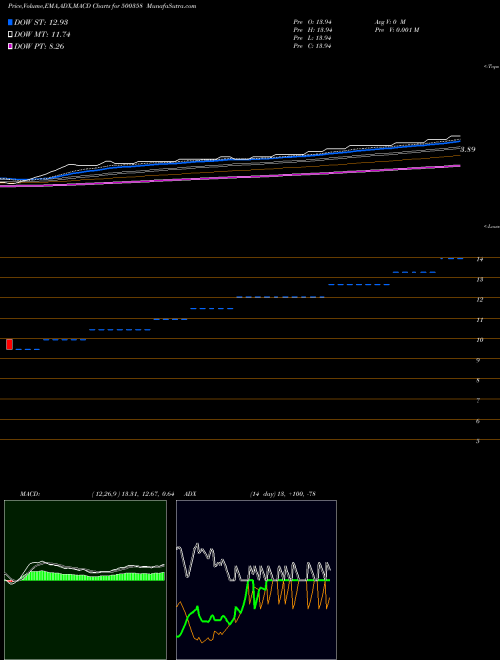Select the 'DOW ST: 12.93' legend label

click(x=41, y=22)
